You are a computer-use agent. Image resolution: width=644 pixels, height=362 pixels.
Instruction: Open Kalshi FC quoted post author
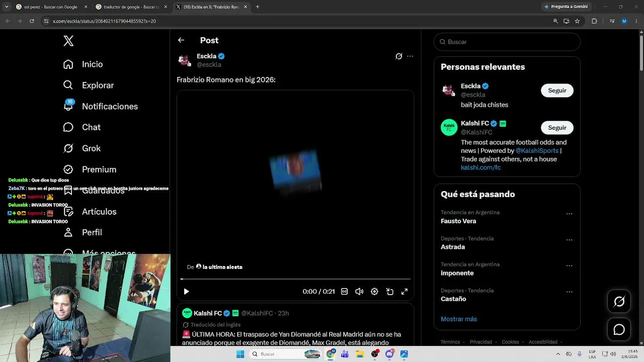coord(208,313)
